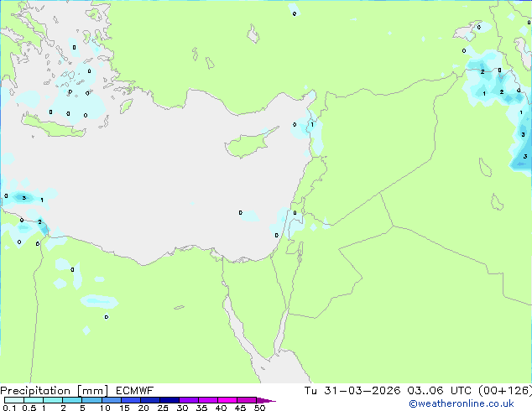Click the 5–10 mm legend color swatch
Viewport: 532px width, 411px height.
91,400
